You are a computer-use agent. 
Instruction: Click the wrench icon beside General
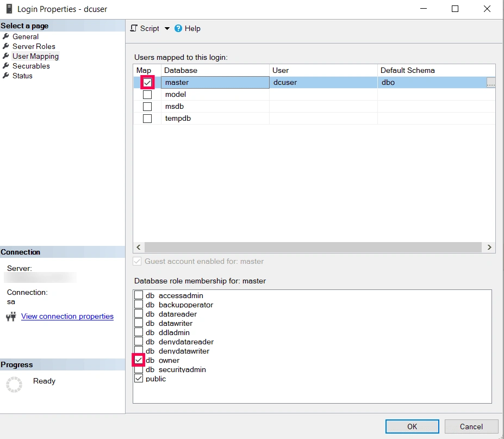point(6,36)
